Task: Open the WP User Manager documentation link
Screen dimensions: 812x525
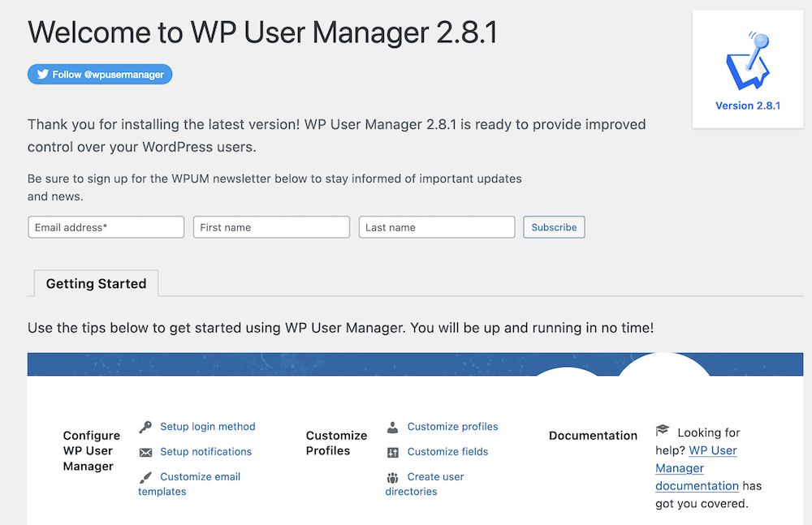Action: (x=697, y=468)
